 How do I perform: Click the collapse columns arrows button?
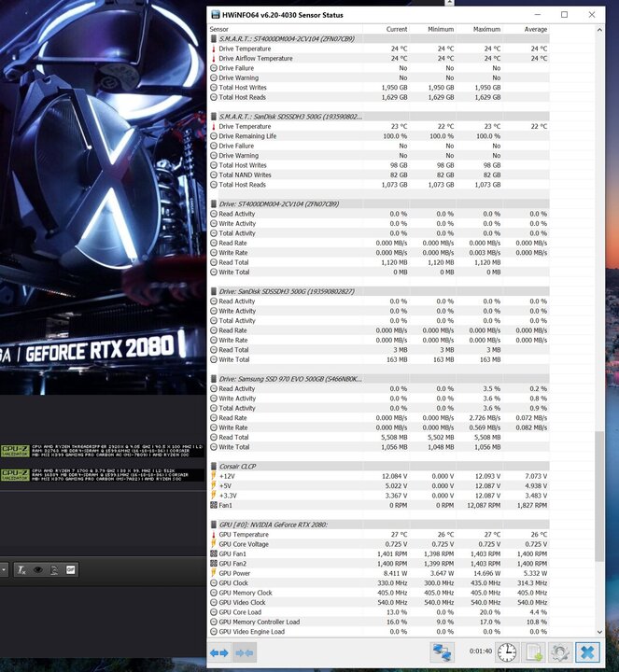(245, 652)
